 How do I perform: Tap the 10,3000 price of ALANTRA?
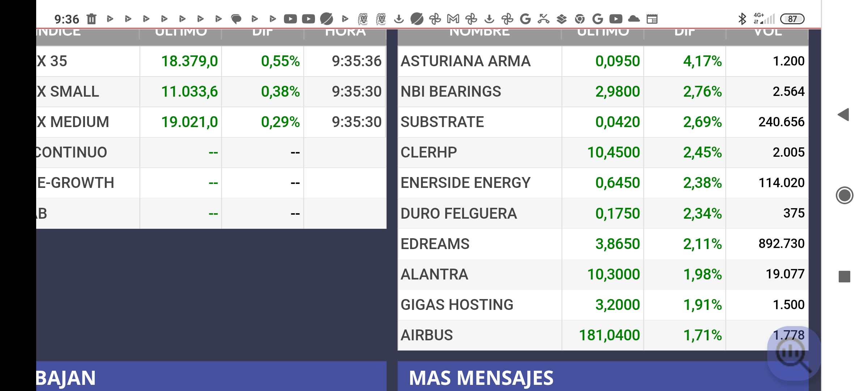tap(613, 274)
